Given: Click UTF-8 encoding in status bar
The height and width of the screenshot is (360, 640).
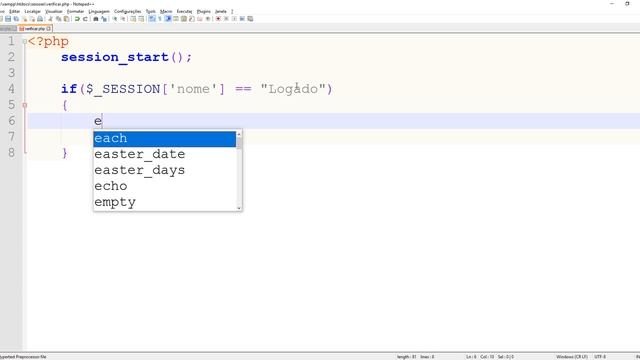Looking at the screenshot, I should 600,357.
